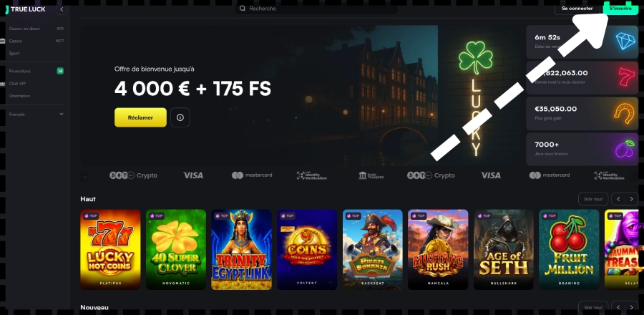Click the orange horseshoe icon
The width and height of the screenshot is (644, 315).
[623, 113]
